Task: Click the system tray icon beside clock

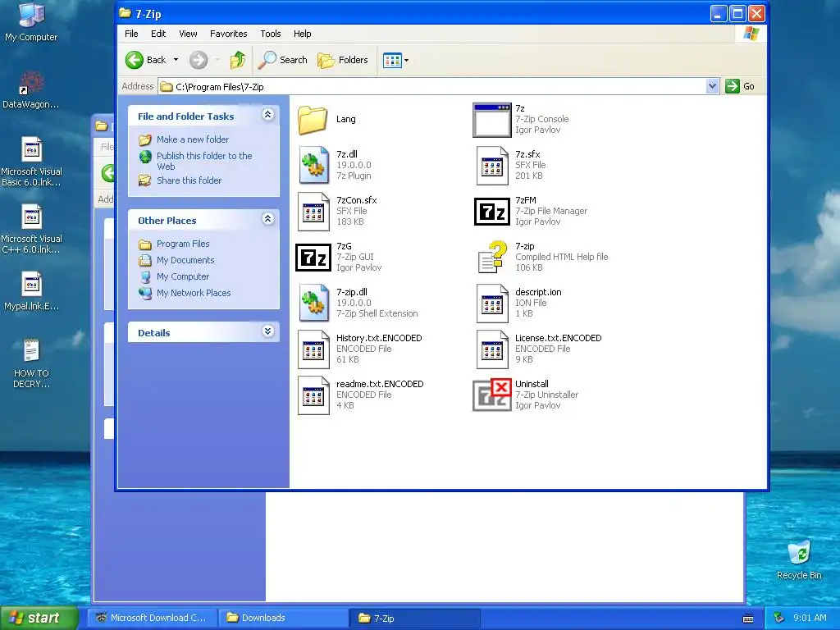Action: click(x=779, y=618)
